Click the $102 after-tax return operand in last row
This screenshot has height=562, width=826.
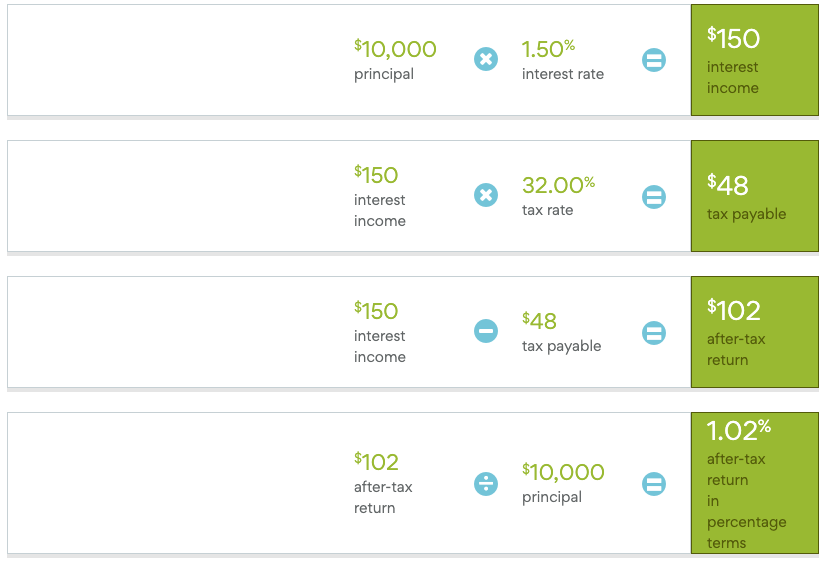(377, 462)
